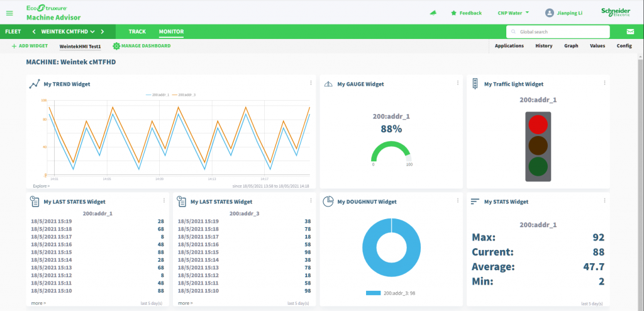
Task: Click into the Global search field
Action: tap(558, 31)
